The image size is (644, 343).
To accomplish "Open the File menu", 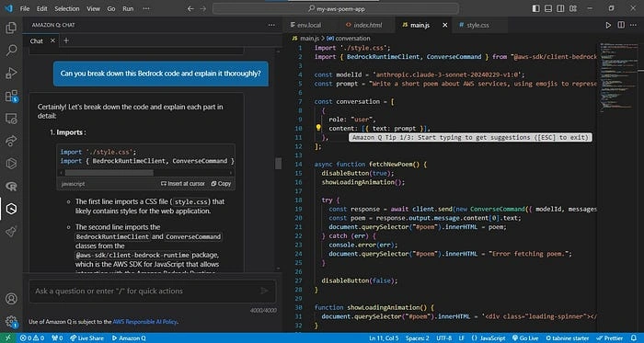I will point(25,8).
